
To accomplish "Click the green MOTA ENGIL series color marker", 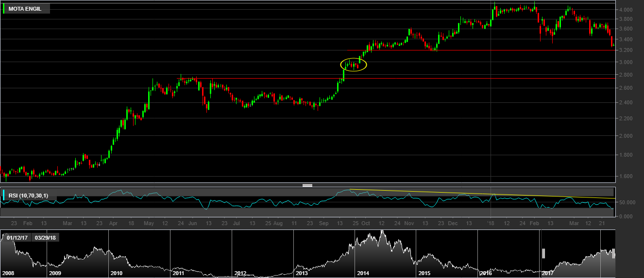I will tap(4, 9).
